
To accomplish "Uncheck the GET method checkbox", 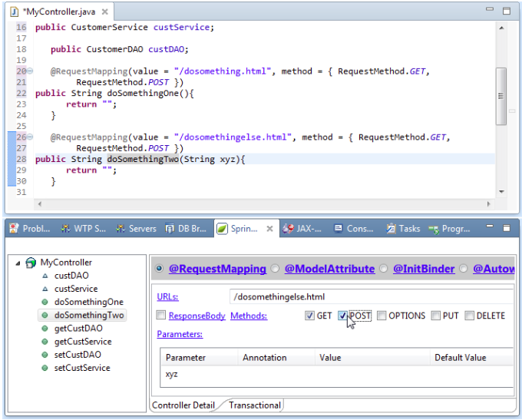I will [309, 316].
